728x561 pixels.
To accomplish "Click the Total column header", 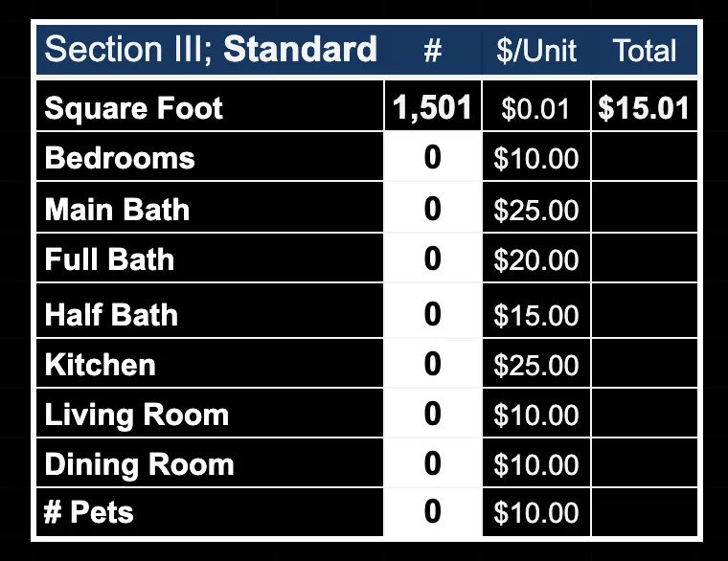I will click(x=645, y=50).
